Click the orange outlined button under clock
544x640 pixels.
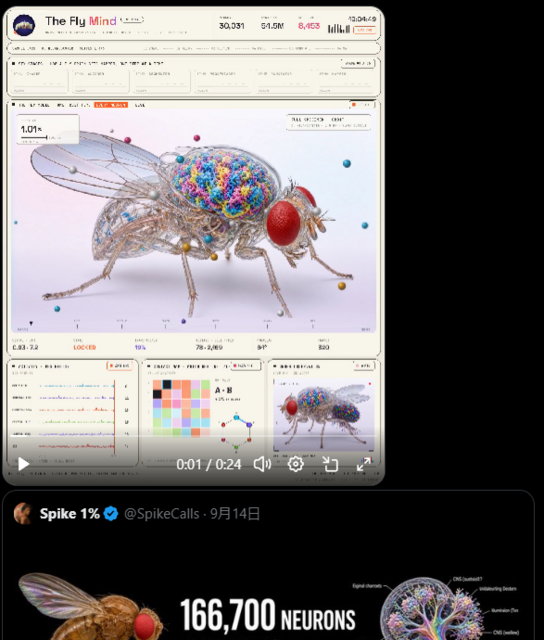pos(364,30)
